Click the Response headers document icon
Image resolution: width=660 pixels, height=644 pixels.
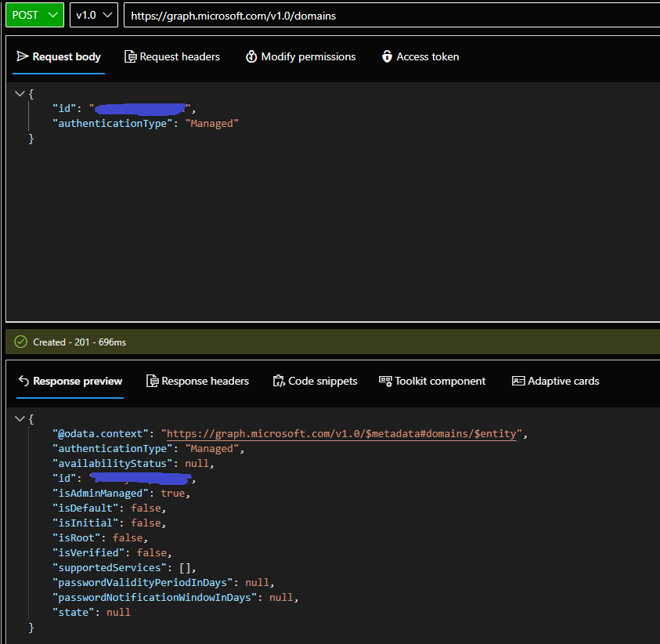pos(152,381)
